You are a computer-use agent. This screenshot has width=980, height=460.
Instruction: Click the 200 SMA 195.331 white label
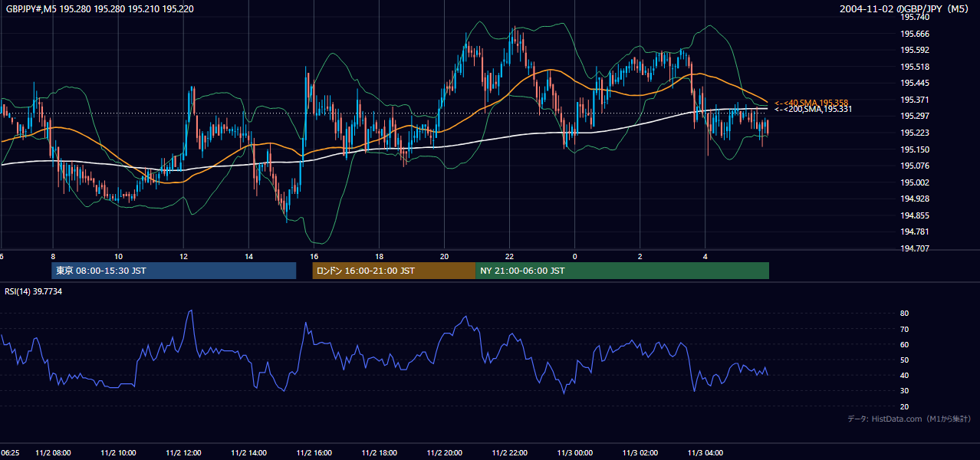point(813,109)
